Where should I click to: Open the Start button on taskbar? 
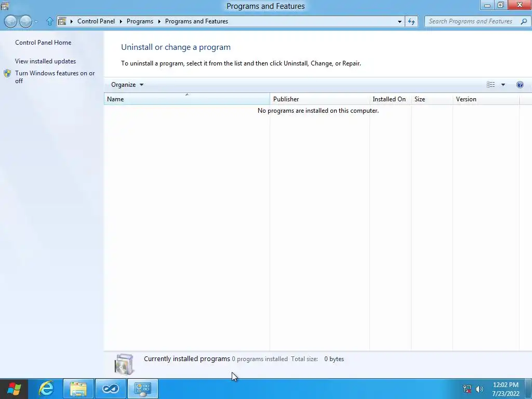pos(14,389)
